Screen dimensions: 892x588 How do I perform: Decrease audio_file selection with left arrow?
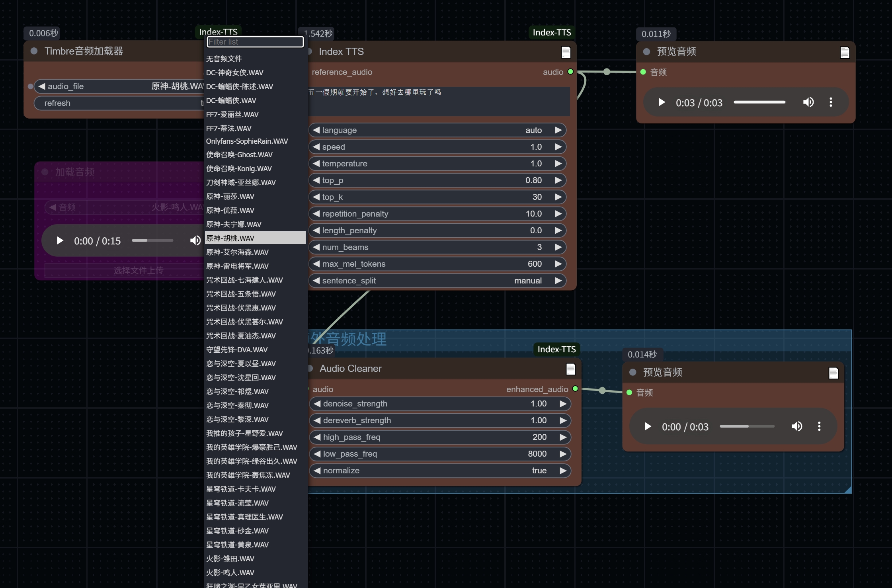point(42,86)
